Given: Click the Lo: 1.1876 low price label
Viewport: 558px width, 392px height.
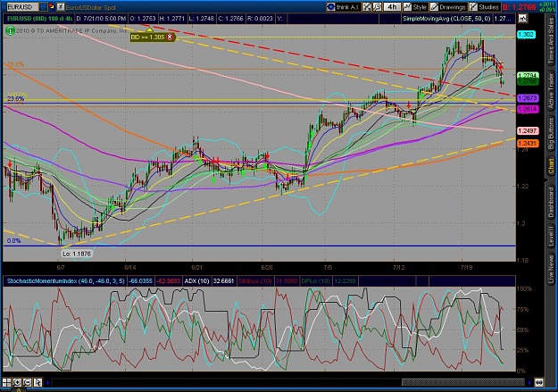Looking at the screenshot, I should click(77, 254).
